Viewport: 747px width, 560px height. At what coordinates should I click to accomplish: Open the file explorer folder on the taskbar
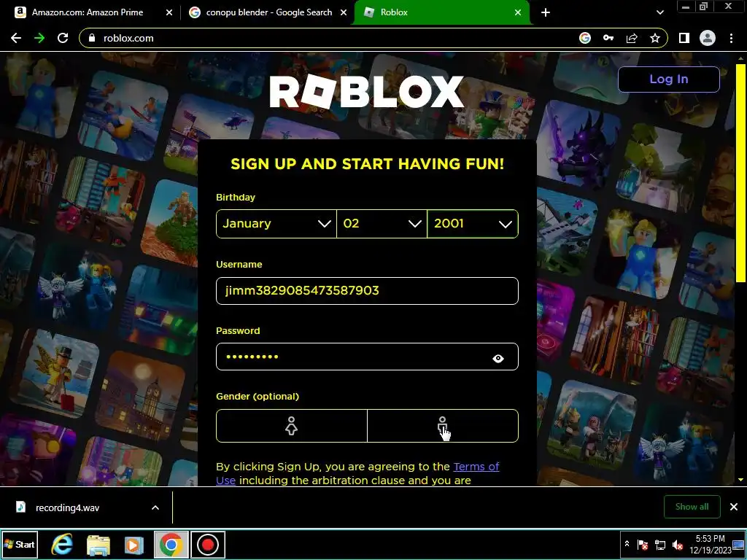tap(98, 545)
